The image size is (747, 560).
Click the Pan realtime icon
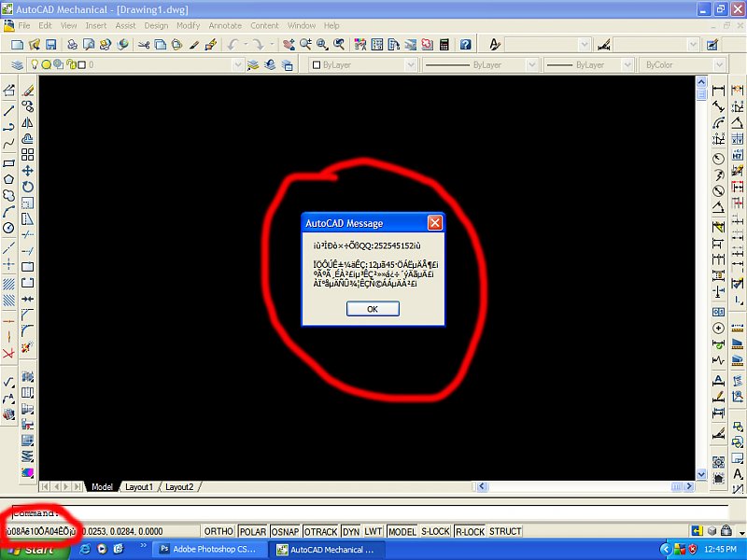pos(289,45)
